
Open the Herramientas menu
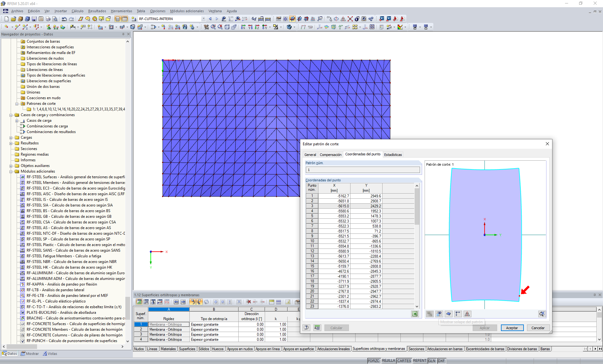coord(121,11)
